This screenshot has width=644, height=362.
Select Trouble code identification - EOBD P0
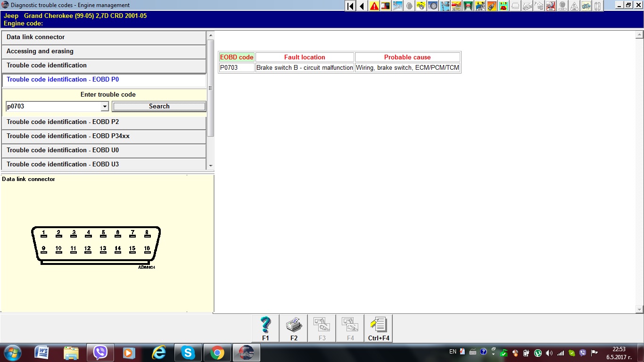click(x=104, y=80)
